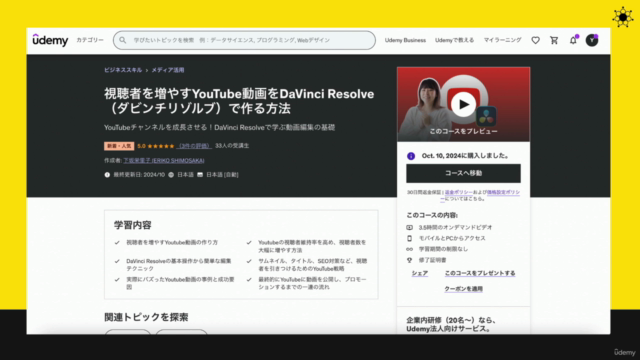Click the course title heading

click(x=239, y=101)
